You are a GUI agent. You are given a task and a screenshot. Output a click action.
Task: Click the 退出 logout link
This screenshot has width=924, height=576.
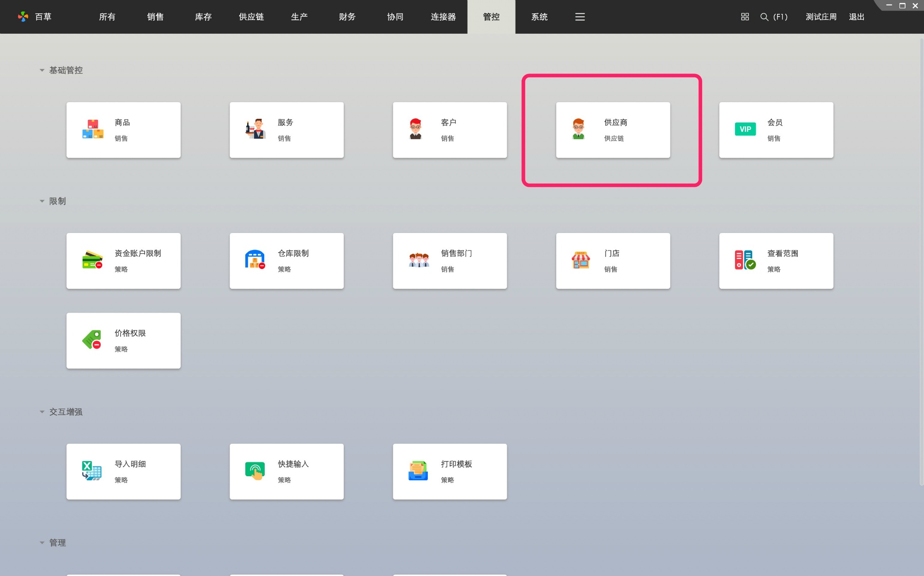(857, 17)
